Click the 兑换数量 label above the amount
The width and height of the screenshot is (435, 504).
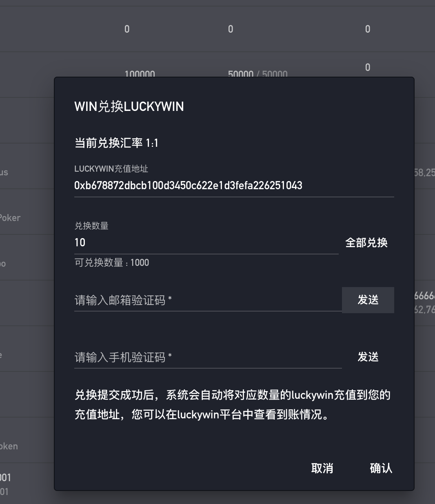91,226
